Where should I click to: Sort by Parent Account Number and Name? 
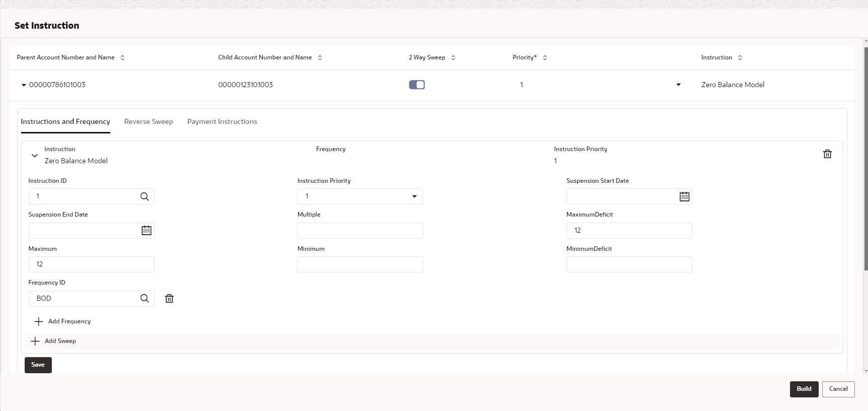(x=122, y=57)
